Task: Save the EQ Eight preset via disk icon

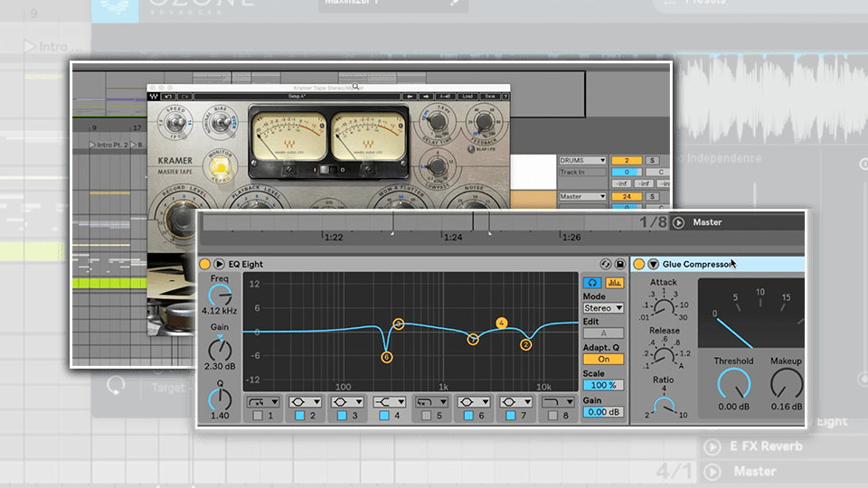Action: coord(620,265)
